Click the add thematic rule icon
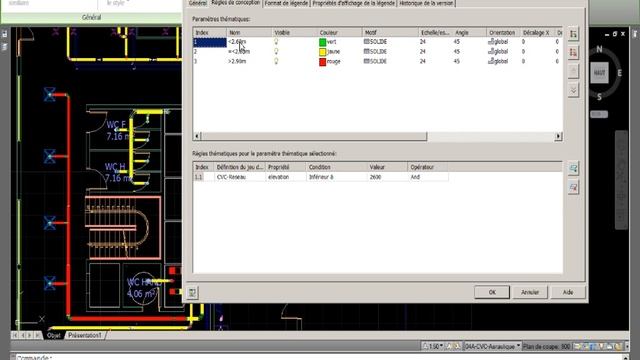Viewport: 640px width, 360px height. [573, 168]
